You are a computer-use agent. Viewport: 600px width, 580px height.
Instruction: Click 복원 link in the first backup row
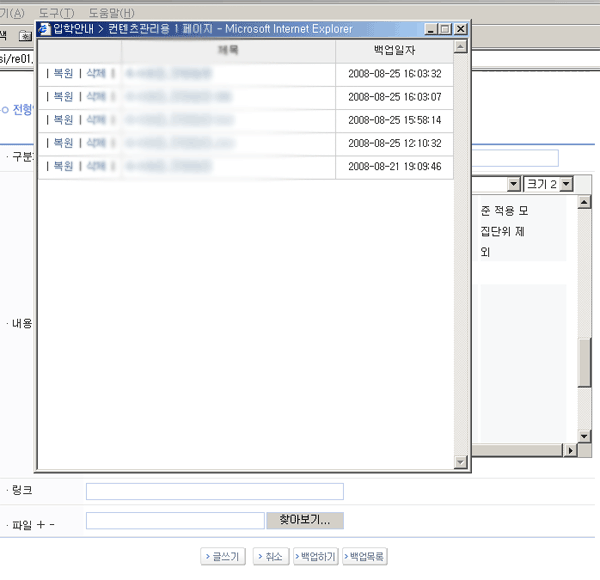[x=63, y=74]
